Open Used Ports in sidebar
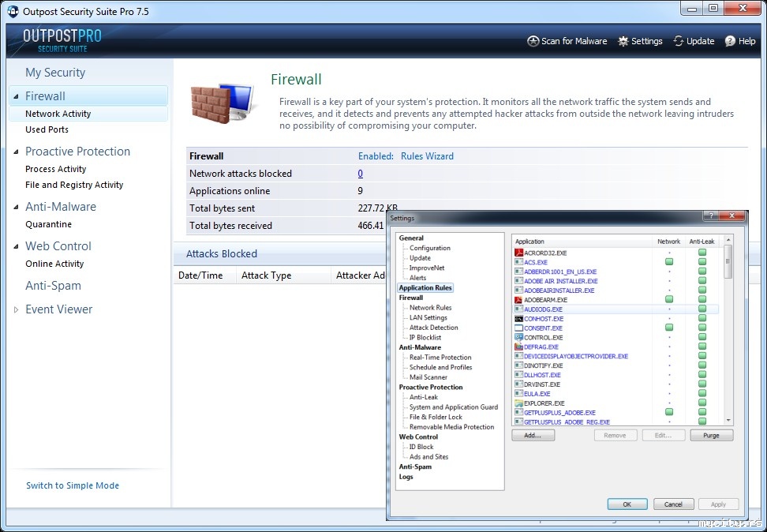 coord(47,129)
